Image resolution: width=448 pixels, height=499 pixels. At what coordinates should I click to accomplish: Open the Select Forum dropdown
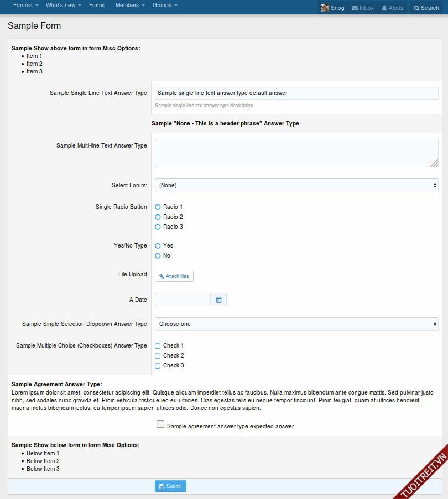[x=296, y=186]
